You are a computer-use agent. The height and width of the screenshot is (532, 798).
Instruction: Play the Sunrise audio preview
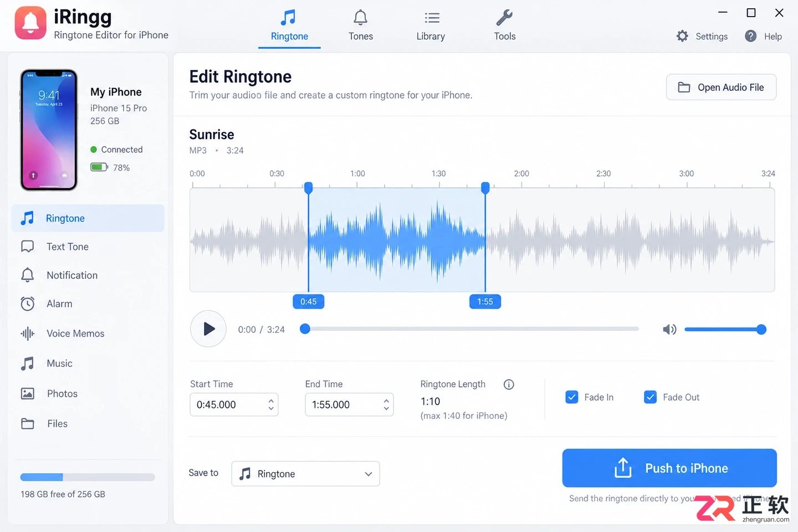point(208,329)
